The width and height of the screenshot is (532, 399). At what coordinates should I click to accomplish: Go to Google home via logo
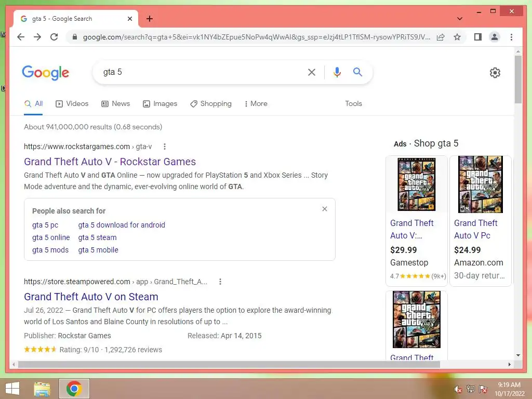46,73
